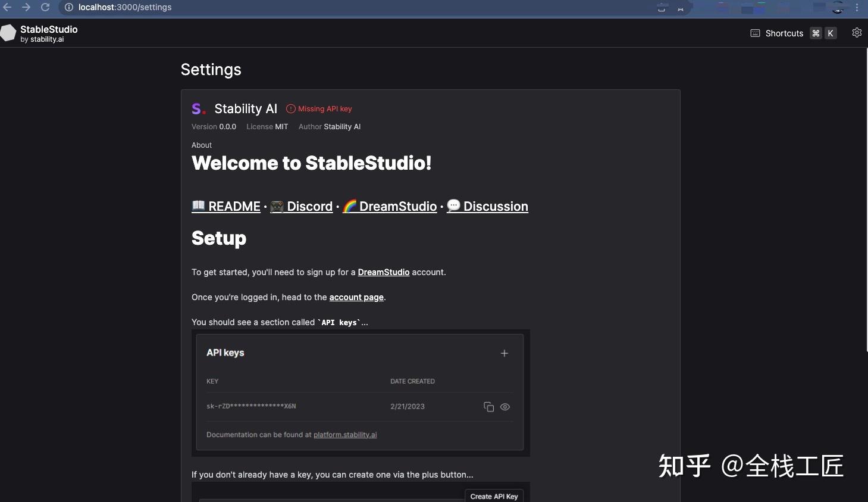Click the 'DATE CREATED' column header

tap(412, 381)
